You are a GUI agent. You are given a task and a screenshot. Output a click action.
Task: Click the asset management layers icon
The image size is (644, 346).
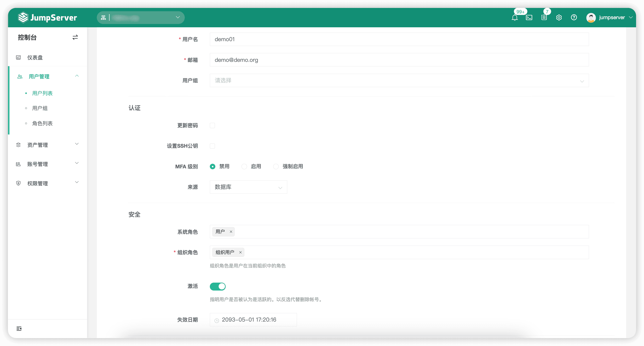18,145
